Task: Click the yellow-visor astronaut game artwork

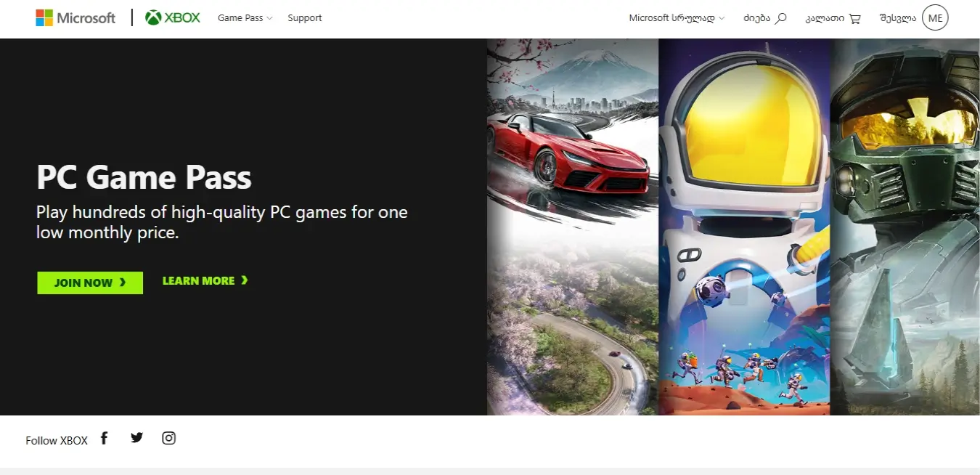Action: click(x=744, y=227)
